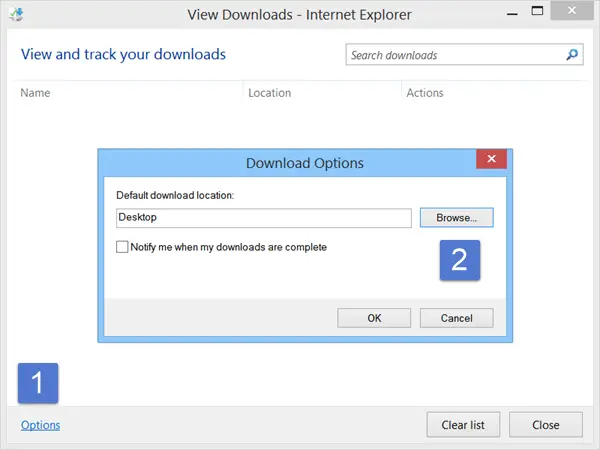Close the View Downloads window

[572, 10]
